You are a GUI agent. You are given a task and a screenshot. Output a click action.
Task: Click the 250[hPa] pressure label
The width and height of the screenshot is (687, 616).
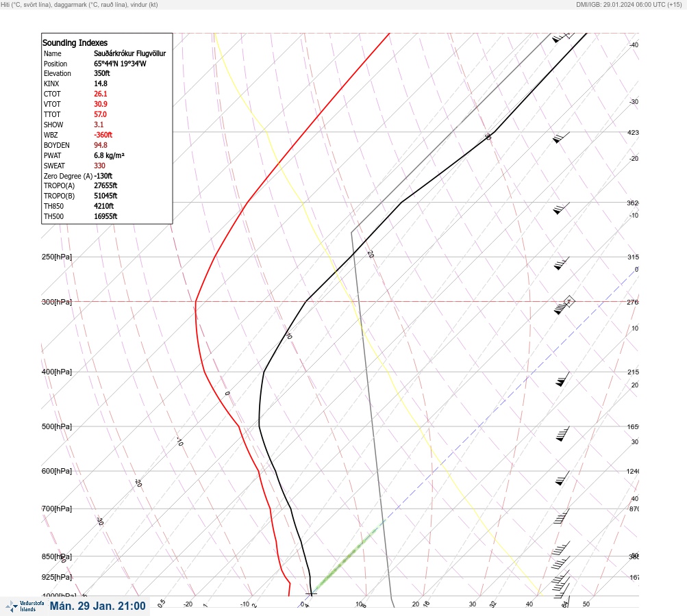pyautogui.click(x=57, y=257)
